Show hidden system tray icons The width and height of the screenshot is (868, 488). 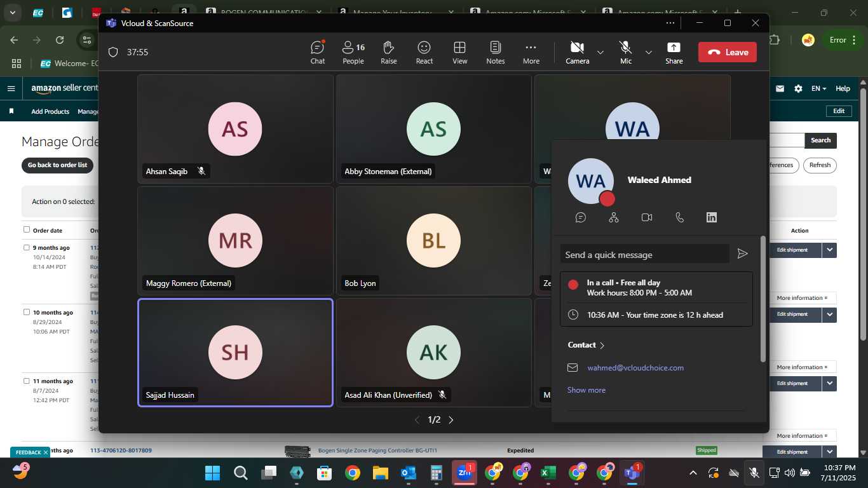[x=693, y=473]
